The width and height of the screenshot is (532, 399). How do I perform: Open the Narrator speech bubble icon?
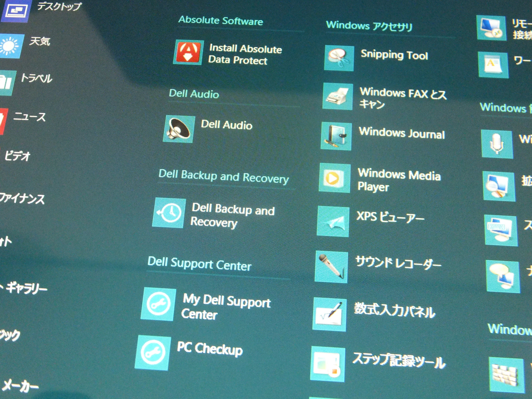[503, 276]
